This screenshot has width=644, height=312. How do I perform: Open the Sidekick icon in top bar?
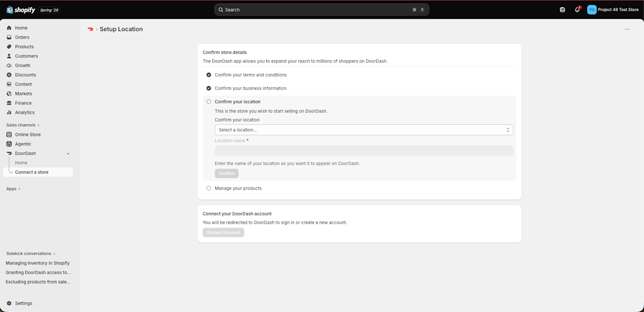coord(562,10)
